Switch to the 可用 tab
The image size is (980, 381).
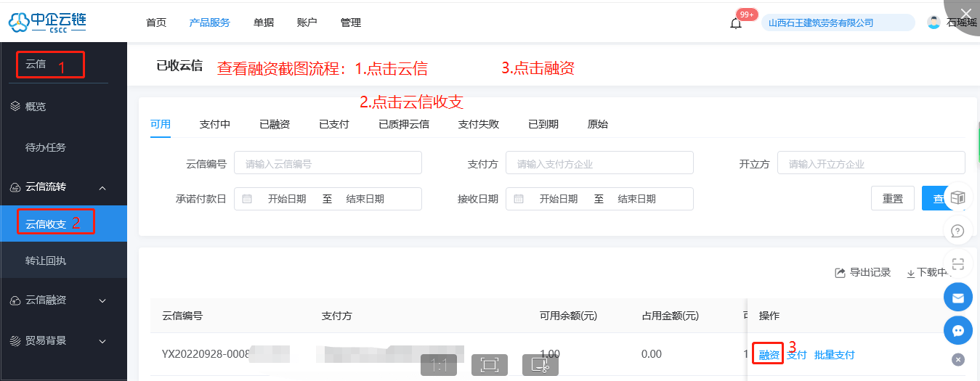coord(161,124)
